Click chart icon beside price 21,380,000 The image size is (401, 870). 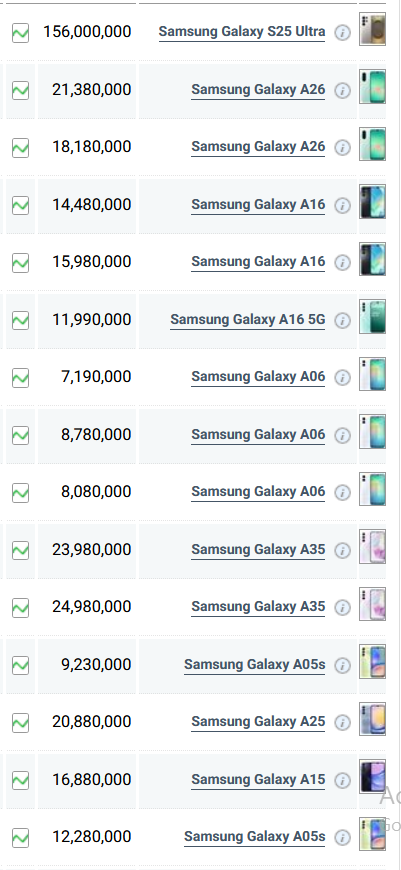[21, 90]
